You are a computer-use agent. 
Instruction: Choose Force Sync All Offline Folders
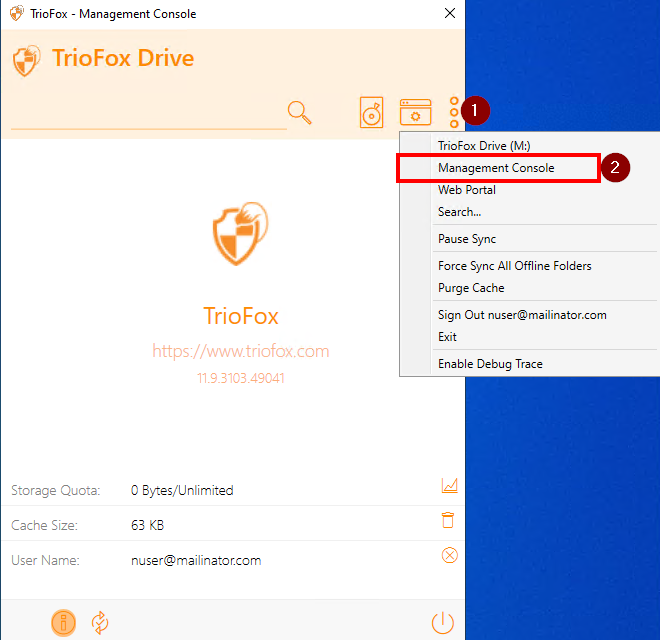tap(530, 266)
